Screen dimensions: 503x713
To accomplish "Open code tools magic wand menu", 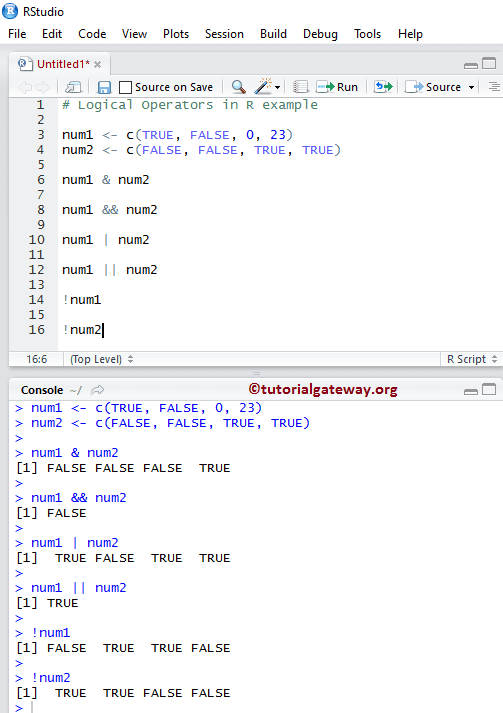I will coord(267,86).
